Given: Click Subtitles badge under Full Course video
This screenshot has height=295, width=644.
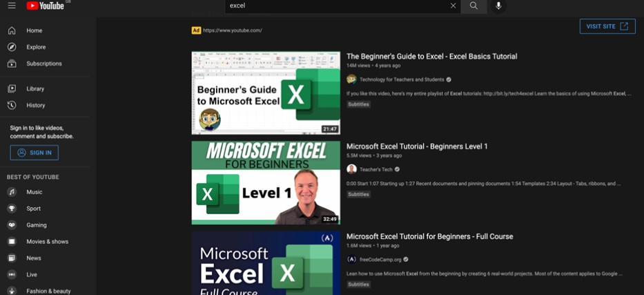Looking at the screenshot, I should point(358,285).
